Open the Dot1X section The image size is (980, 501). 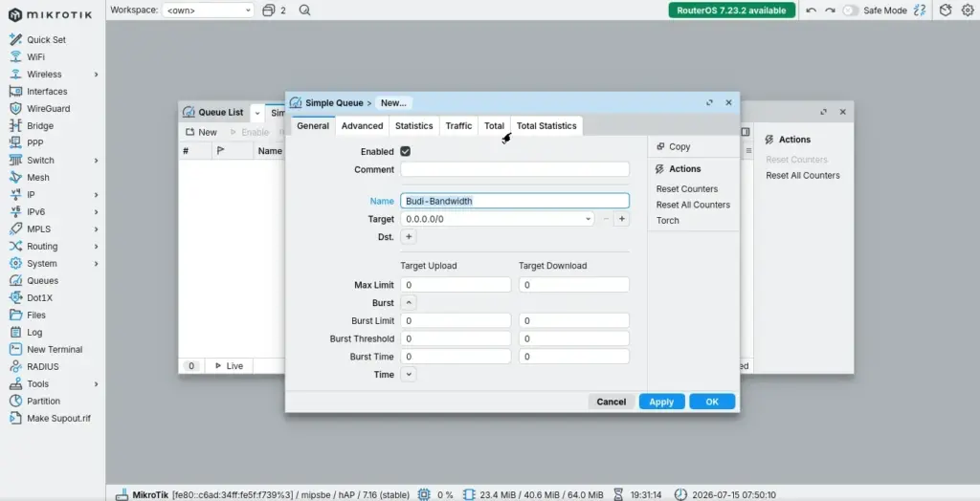[39, 298]
